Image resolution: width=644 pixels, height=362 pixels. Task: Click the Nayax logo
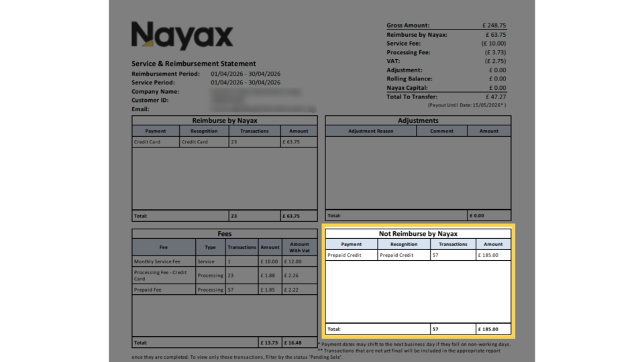182,36
